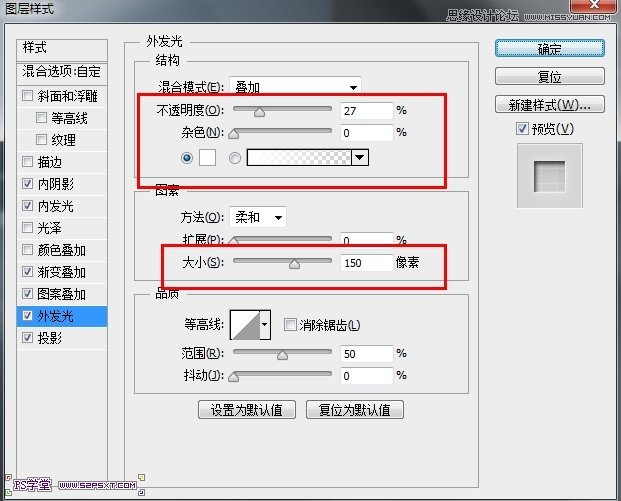Select the 投影 style entry
Viewport: 621px width, 501px height.
point(62,338)
